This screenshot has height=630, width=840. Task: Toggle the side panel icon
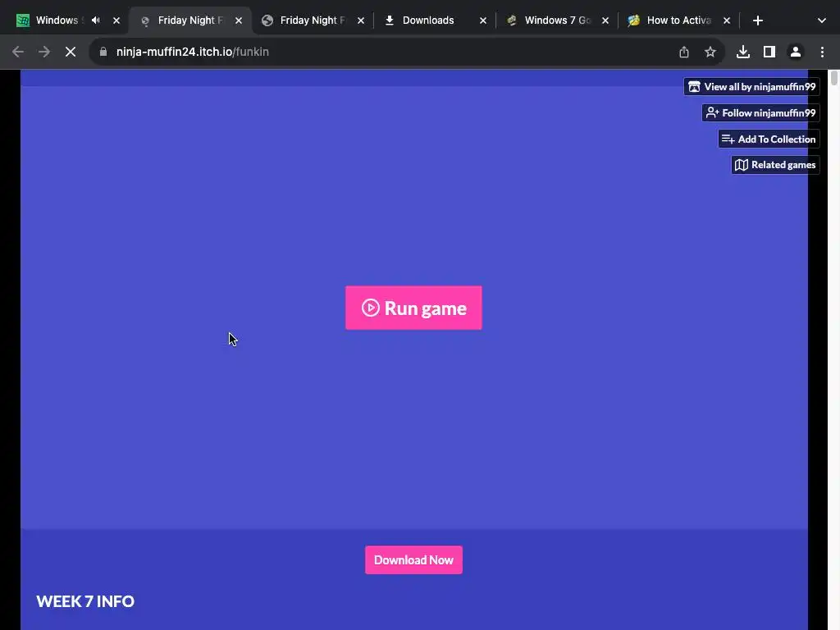[x=769, y=52]
